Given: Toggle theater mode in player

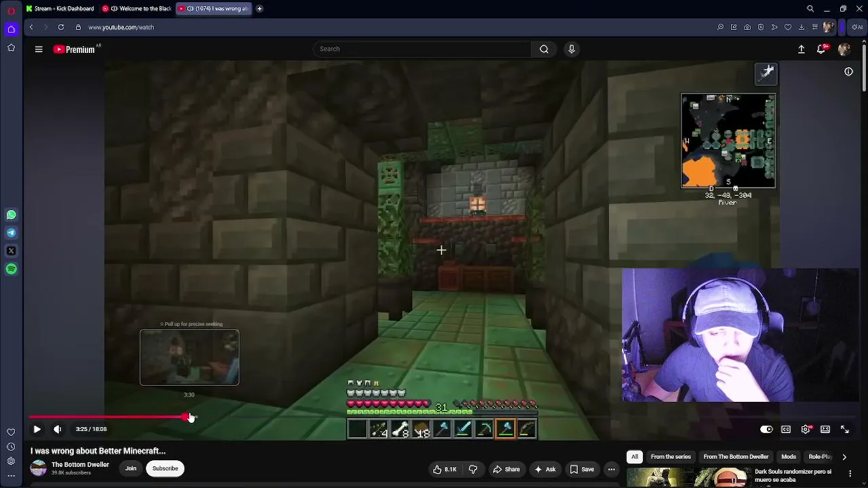Looking at the screenshot, I should (x=825, y=429).
